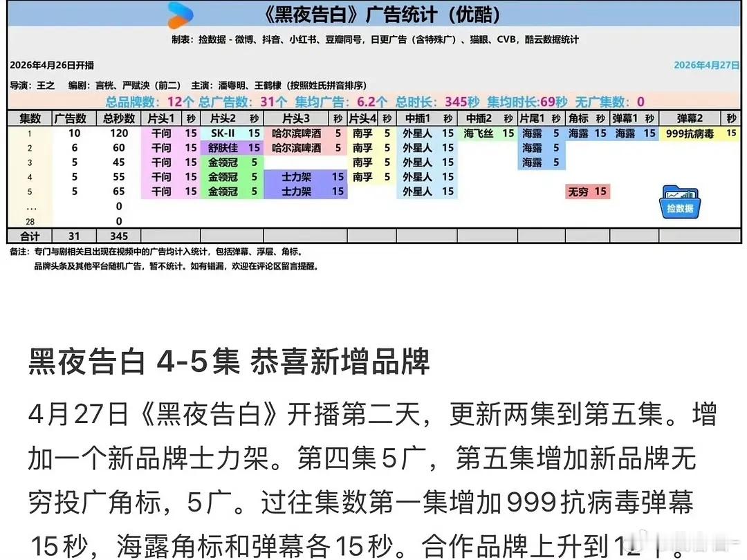747x560 pixels.
Task: Click the 总时长: 345秒 statistic
Action: click(x=437, y=102)
